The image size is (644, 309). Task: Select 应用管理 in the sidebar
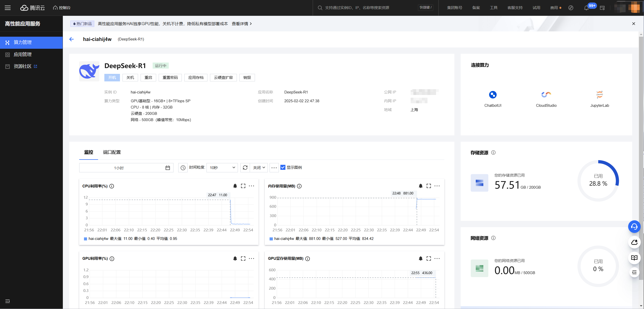coord(23,55)
